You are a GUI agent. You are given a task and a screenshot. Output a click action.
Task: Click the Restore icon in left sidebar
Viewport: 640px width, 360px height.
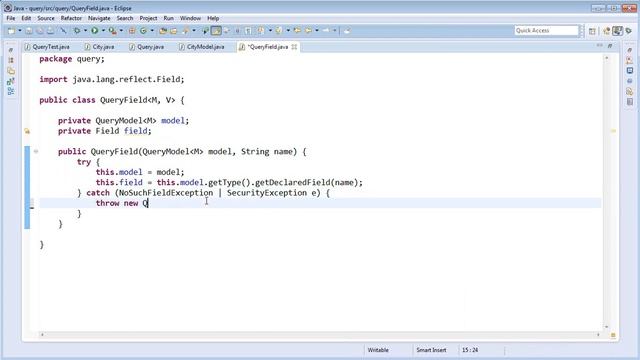11,50
